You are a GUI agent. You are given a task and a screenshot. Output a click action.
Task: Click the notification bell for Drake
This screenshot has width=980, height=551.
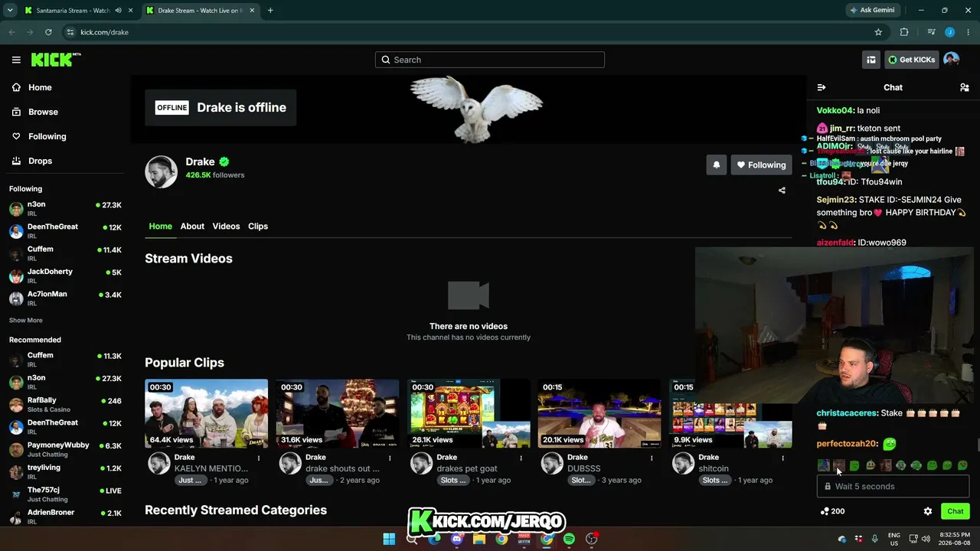click(x=717, y=165)
